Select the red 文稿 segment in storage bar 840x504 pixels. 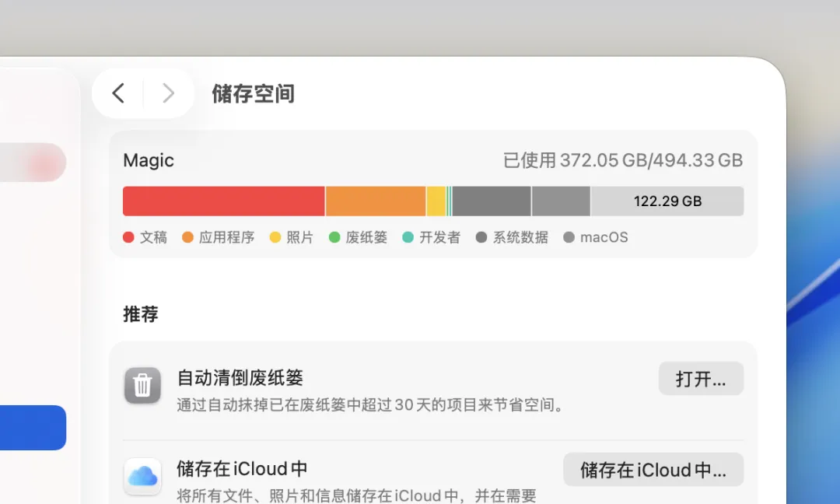[x=223, y=201]
